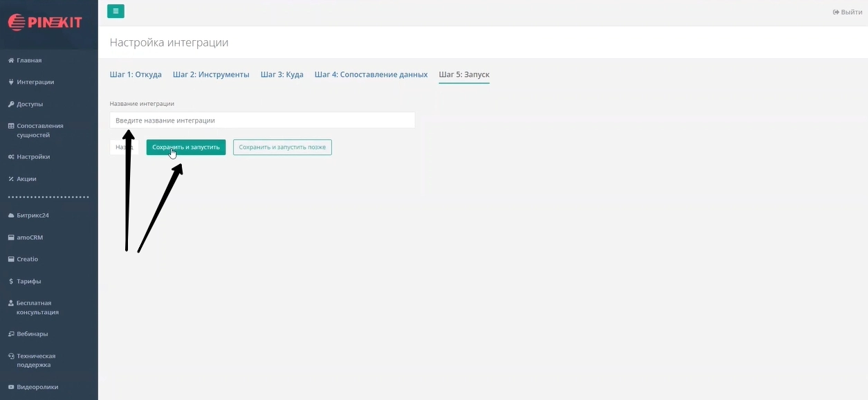Viewport: 868px width, 400px height.
Task: Click the hamburger menu toggle button
Action: coord(116,11)
